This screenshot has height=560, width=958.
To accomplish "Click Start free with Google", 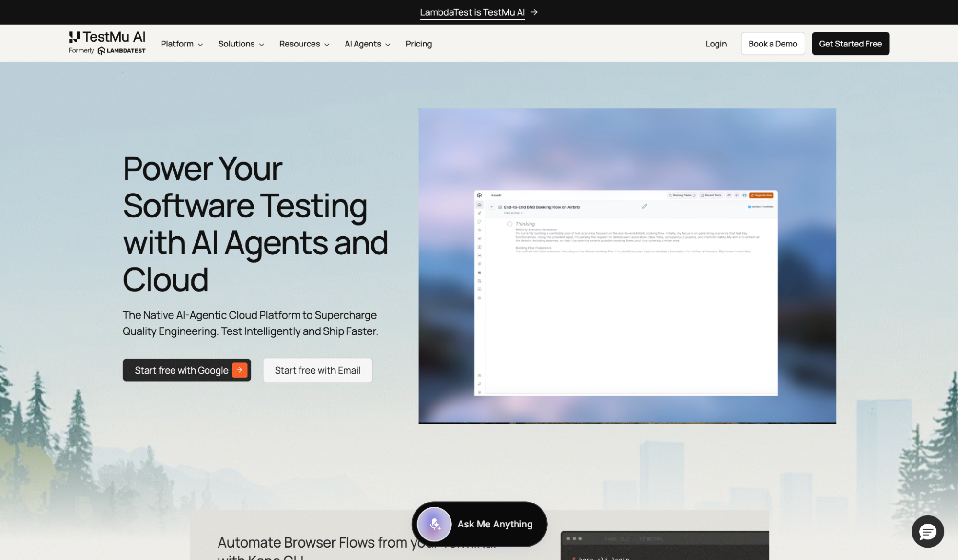I will point(187,370).
